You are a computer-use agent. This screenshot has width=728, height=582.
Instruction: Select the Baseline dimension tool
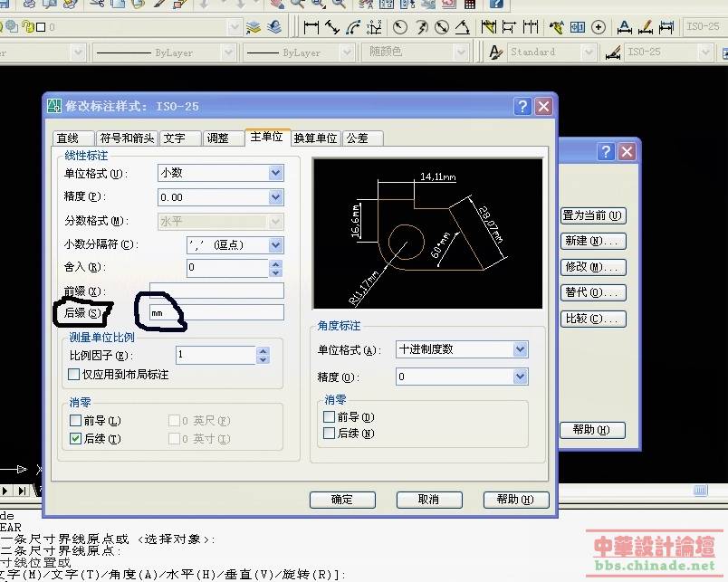(x=509, y=27)
